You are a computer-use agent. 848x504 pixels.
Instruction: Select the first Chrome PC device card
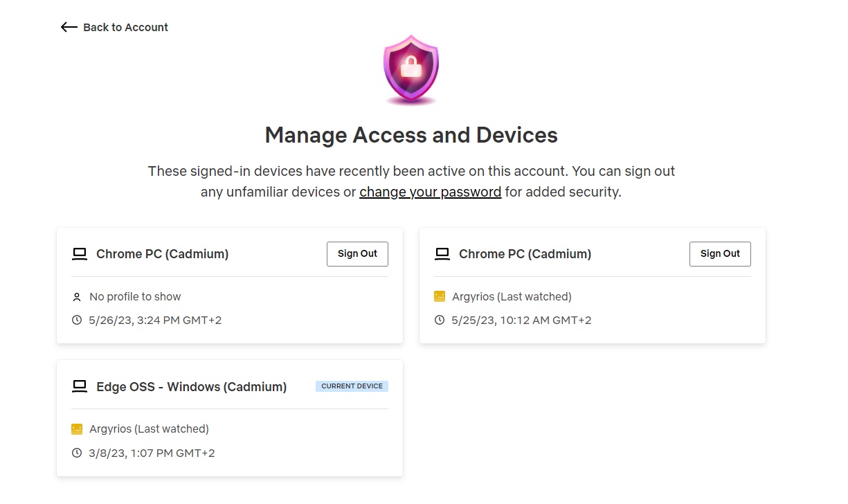[230, 285]
